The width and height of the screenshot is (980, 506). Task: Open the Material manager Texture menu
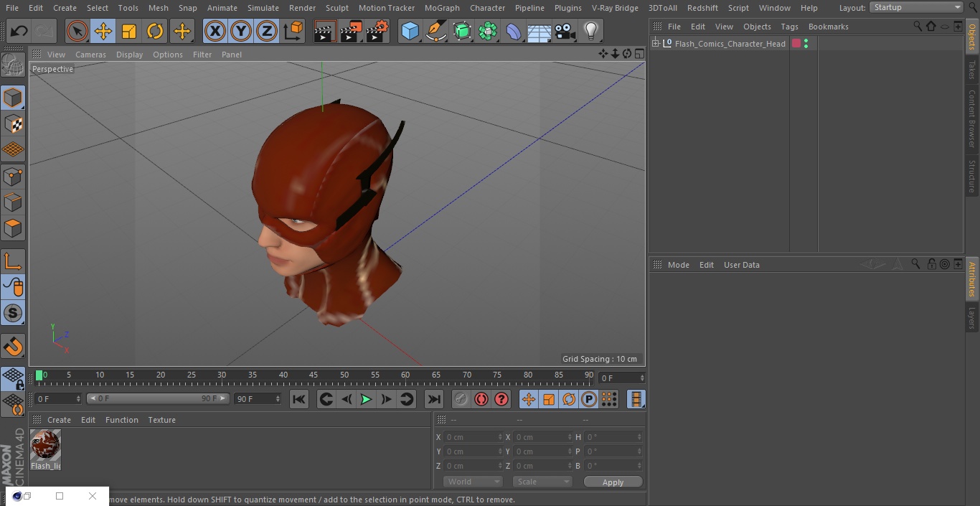point(161,420)
